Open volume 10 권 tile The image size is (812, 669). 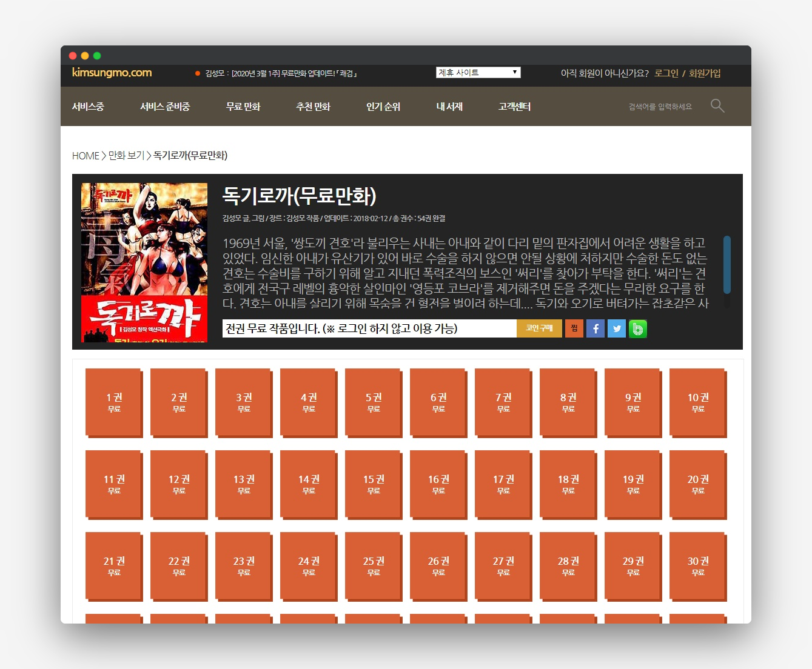(x=698, y=402)
